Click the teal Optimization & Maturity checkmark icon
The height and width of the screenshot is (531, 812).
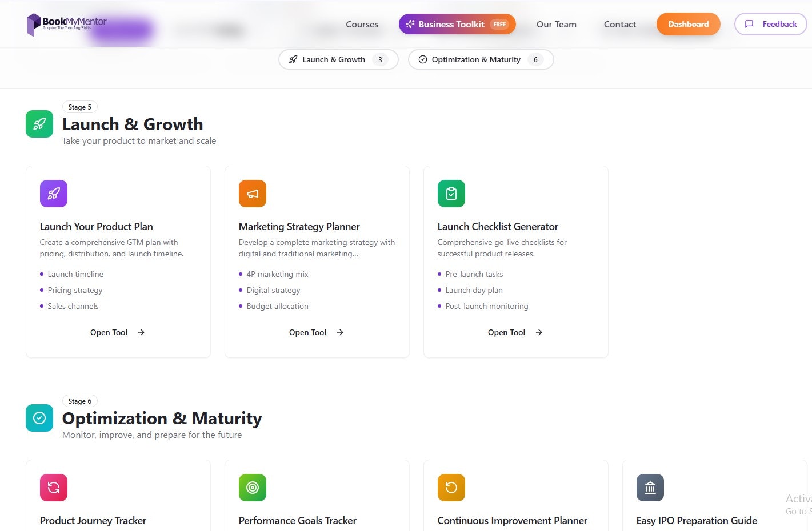click(x=39, y=418)
